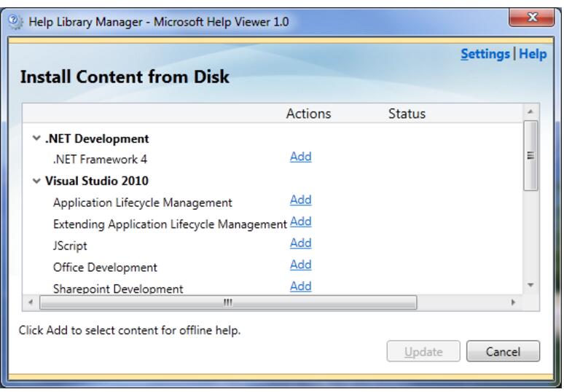564x392 pixels.
Task: Click the Cancel button
Action: 503,351
